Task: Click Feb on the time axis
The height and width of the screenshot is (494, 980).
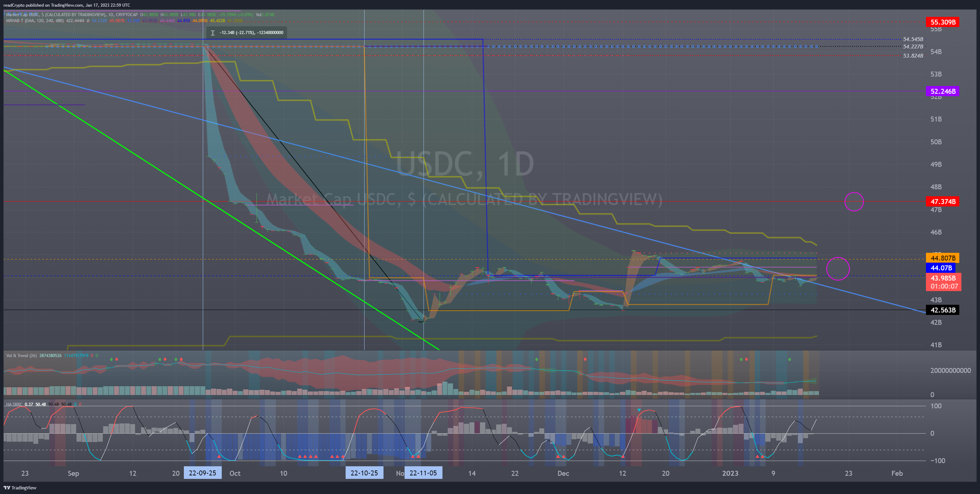Action: tap(897, 473)
